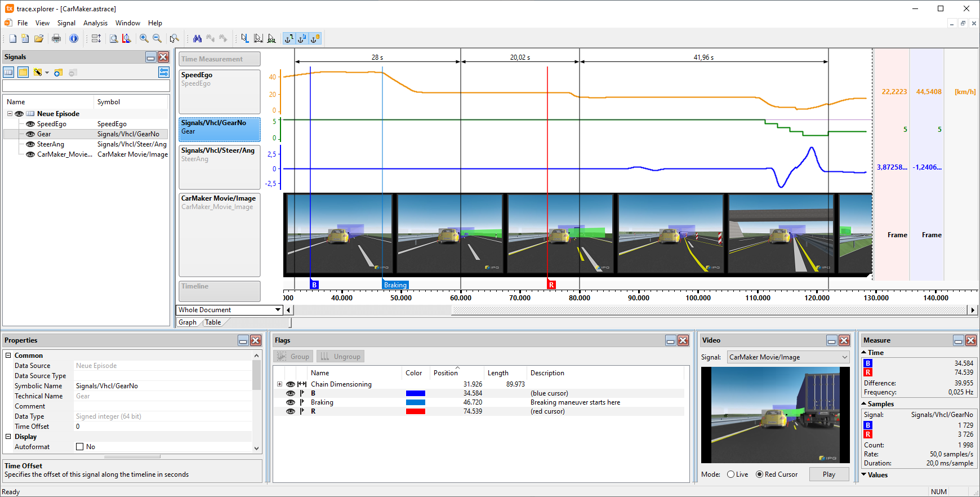The image size is (980, 497).
Task: Open Find with the binoculars icon
Action: tap(197, 38)
